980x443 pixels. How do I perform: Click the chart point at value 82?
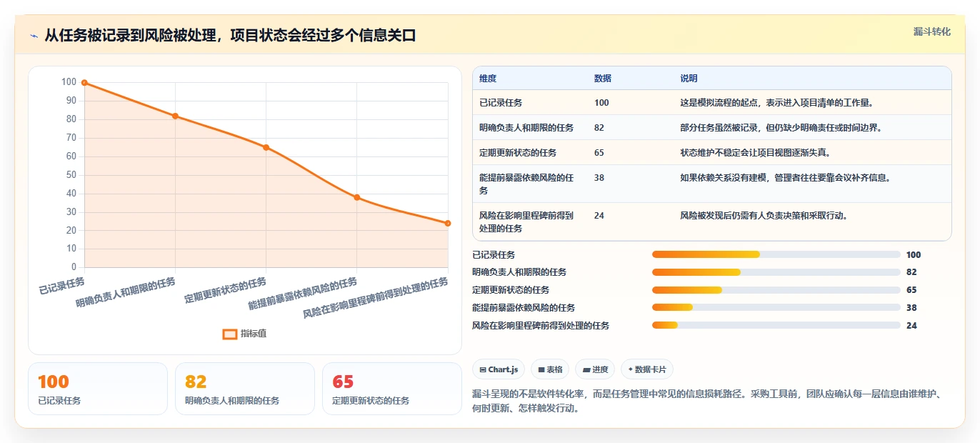[x=175, y=116]
